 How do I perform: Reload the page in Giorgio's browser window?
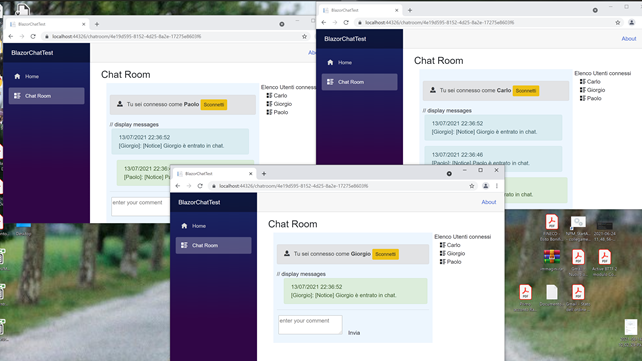coord(200,186)
